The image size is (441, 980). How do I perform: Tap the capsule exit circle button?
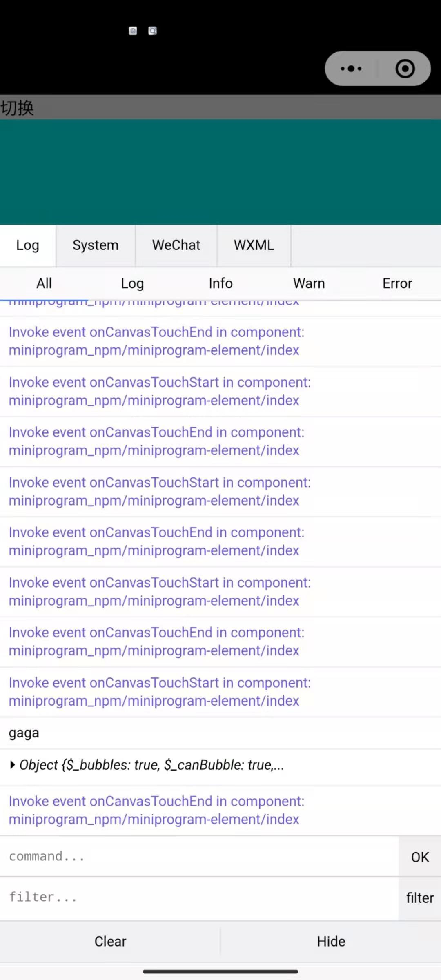point(405,69)
